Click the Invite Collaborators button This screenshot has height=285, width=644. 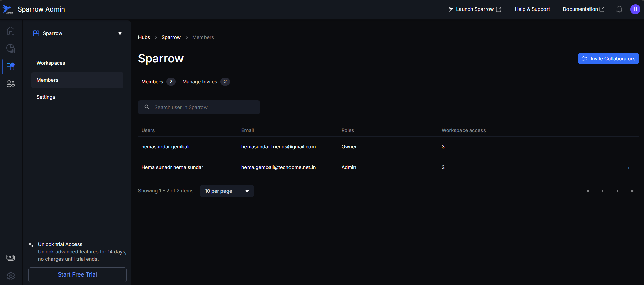pos(608,59)
